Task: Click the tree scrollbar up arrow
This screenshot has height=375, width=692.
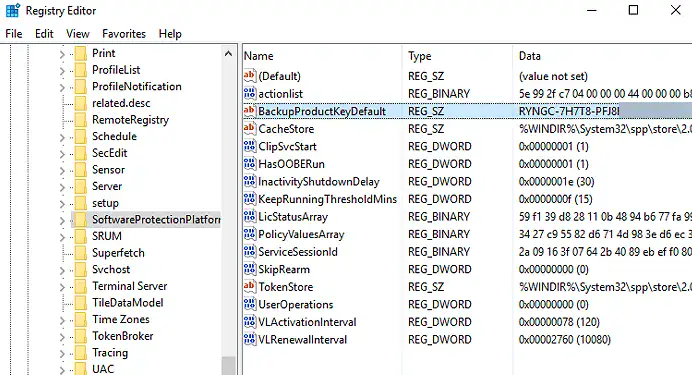Action: [229, 54]
